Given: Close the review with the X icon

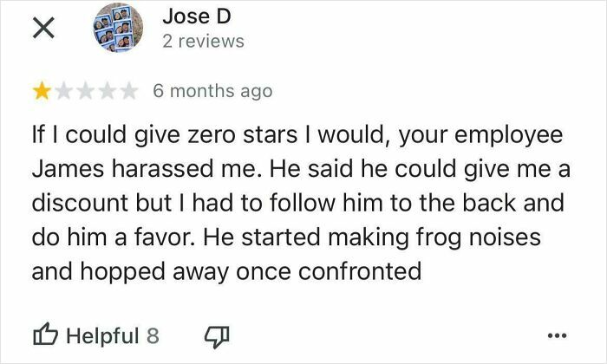Looking at the screenshot, I should tap(43, 29).
